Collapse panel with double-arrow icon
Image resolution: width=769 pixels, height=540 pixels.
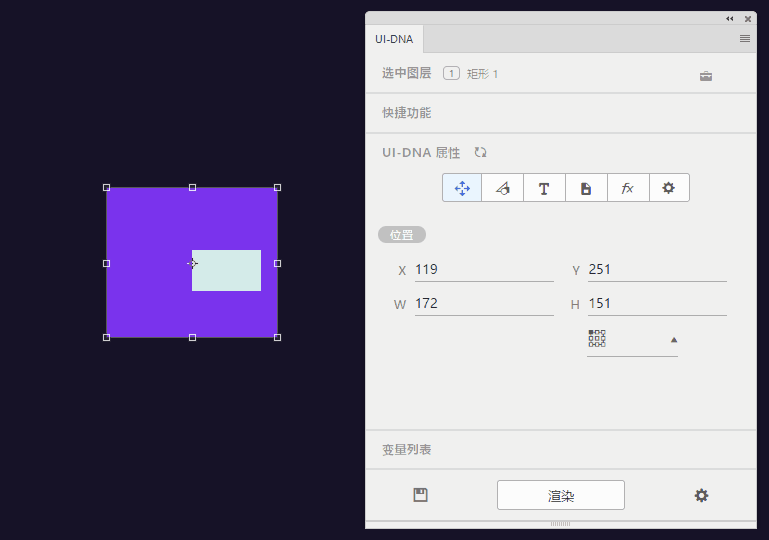[x=730, y=19]
